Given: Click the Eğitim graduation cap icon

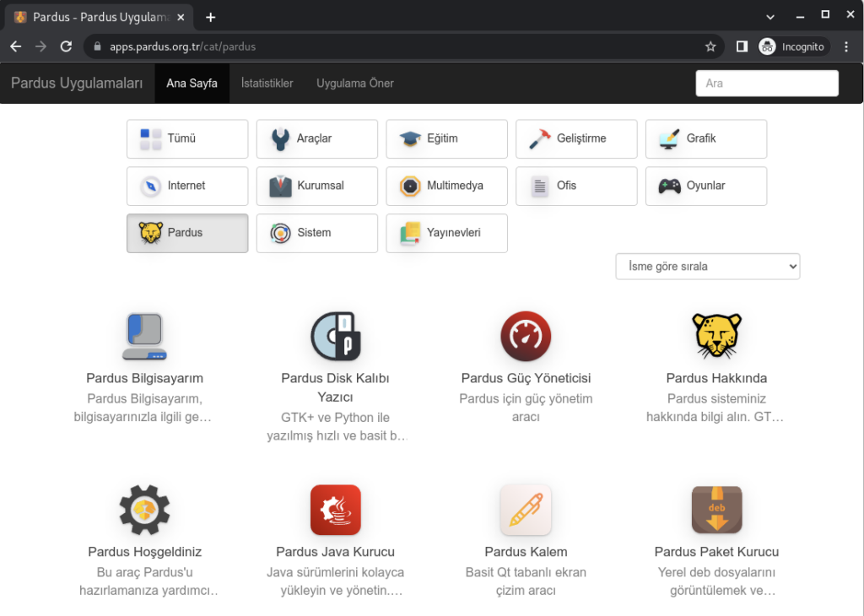Looking at the screenshot, I should (410, 139).
